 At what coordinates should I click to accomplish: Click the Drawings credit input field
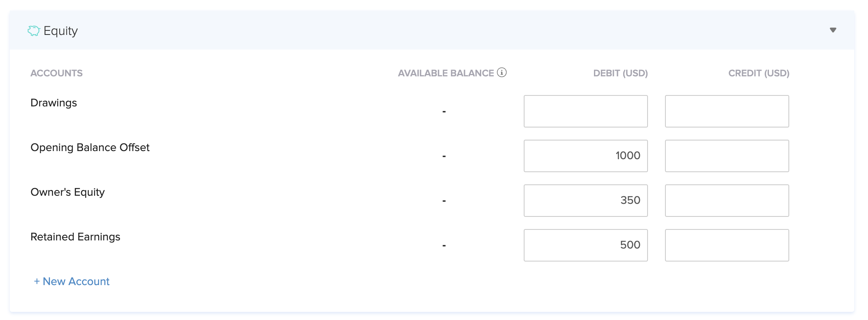[x=727, y=111]
